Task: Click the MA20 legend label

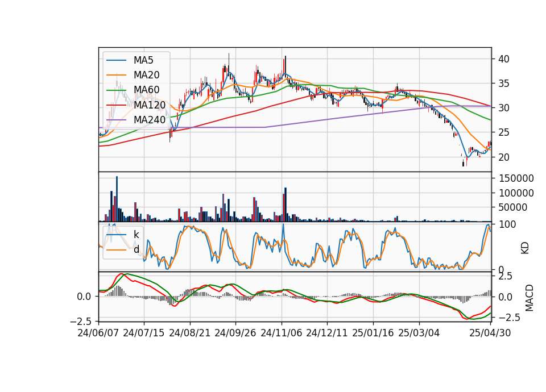Action: [146, 75]
